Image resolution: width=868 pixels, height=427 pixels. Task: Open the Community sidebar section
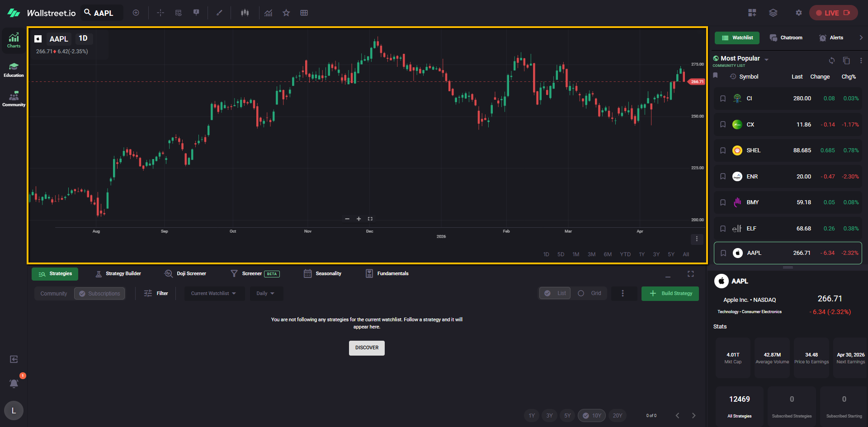14,99
